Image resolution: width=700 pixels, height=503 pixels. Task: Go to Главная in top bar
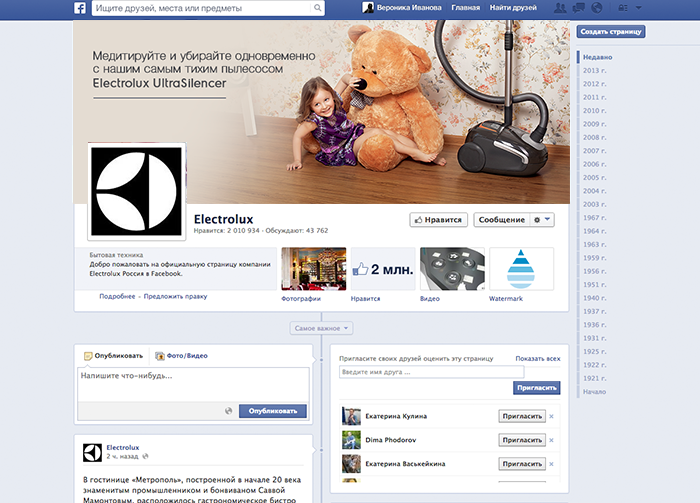466,8
